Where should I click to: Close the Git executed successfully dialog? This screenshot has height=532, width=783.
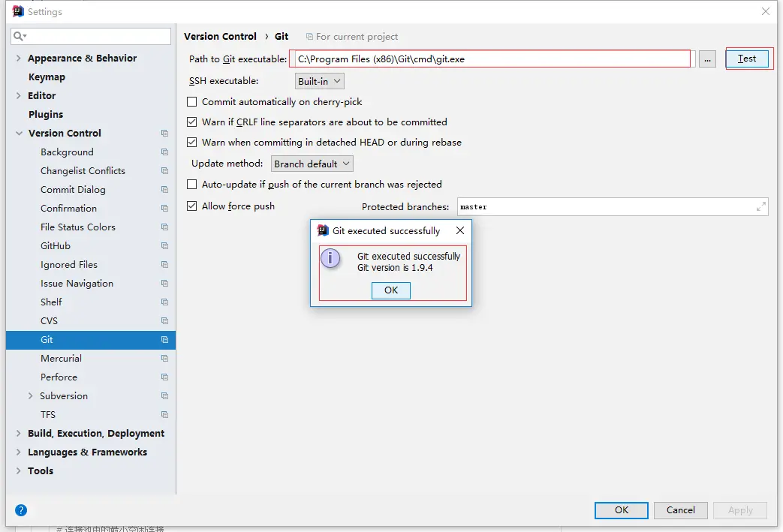click(460, 230)
